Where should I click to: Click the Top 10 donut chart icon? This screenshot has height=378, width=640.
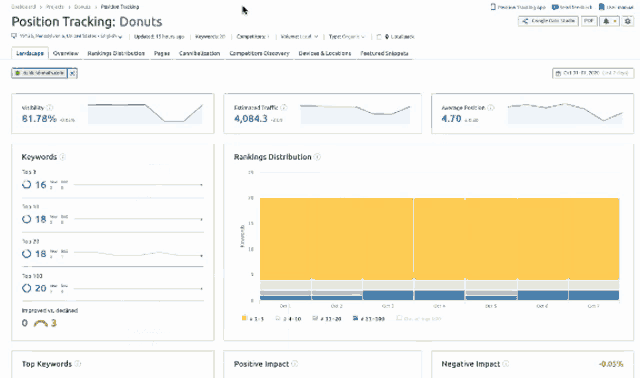(27, 219)
